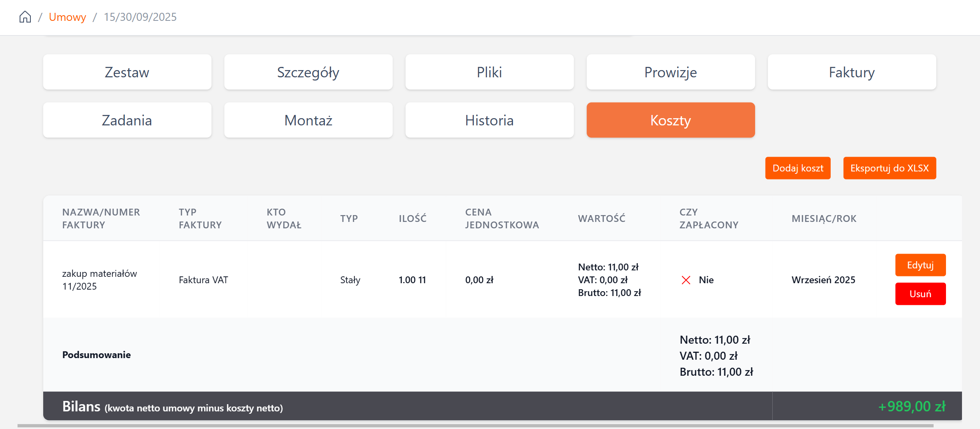Click the red X unpaid status icon
The image size is (980, 429).
click(x=686, y=280)
